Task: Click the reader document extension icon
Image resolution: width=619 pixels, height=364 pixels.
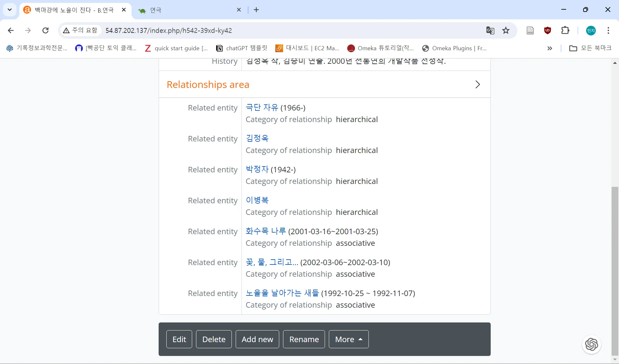Action: pos(530,30)
